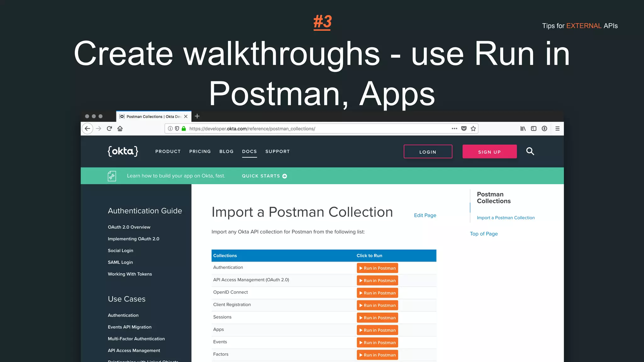The height and width of the screenshot is (362, 644).
Task: Bookmark this page with the star icon
Action: pyautogui.click(x=473, y=129)
